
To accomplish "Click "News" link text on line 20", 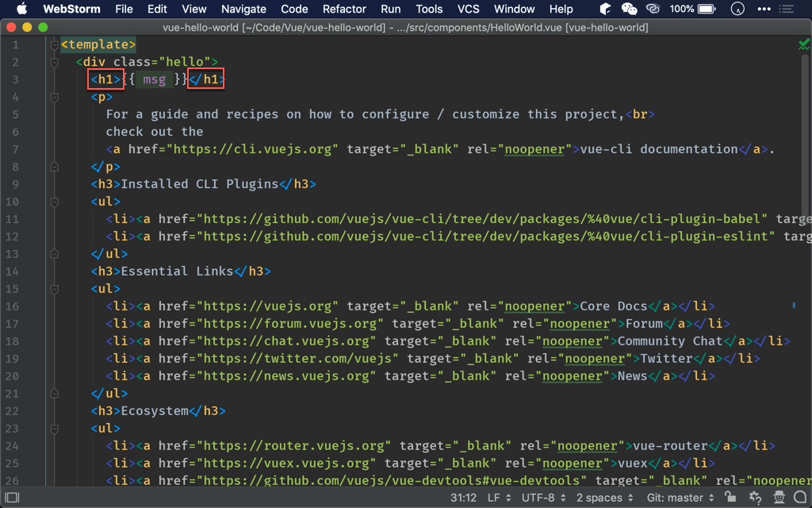I will tap(632, 375).
